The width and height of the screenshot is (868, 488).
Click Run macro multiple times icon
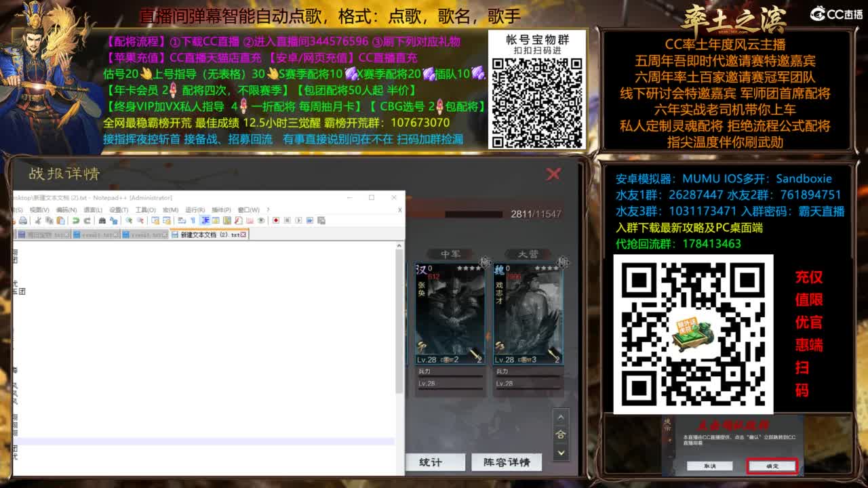click(310, 220)
